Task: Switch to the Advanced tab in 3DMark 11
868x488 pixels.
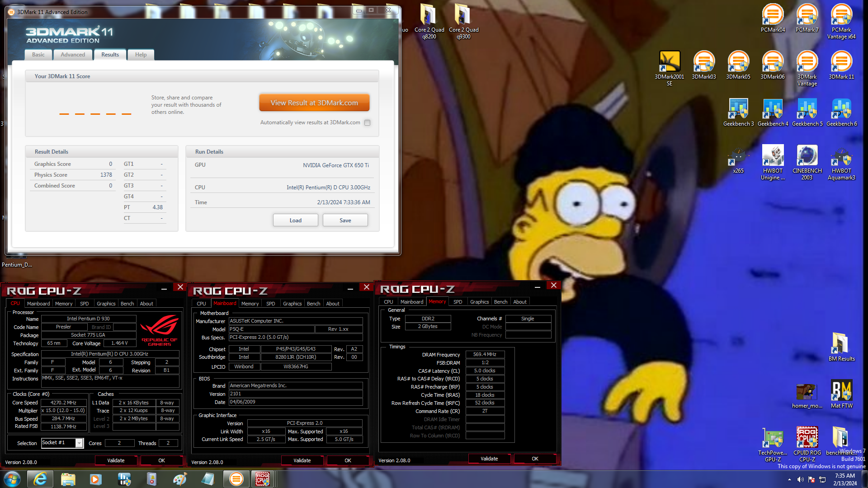Action: [73, 55]
